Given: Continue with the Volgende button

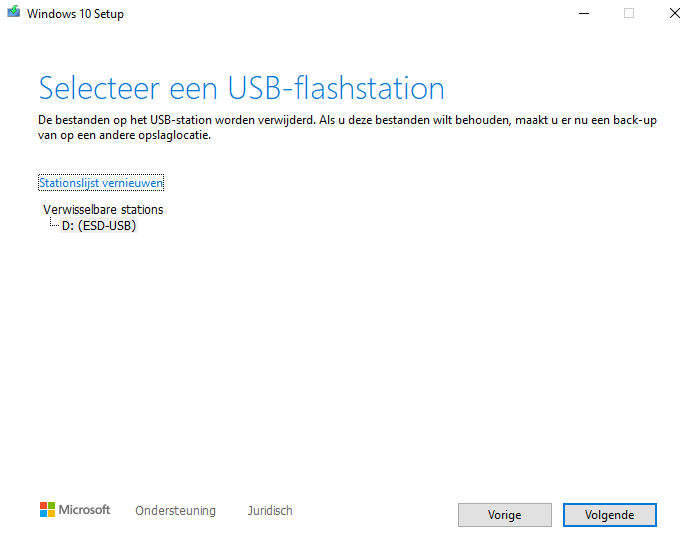Looking at the screenshot, I should (x=609, y=515).
